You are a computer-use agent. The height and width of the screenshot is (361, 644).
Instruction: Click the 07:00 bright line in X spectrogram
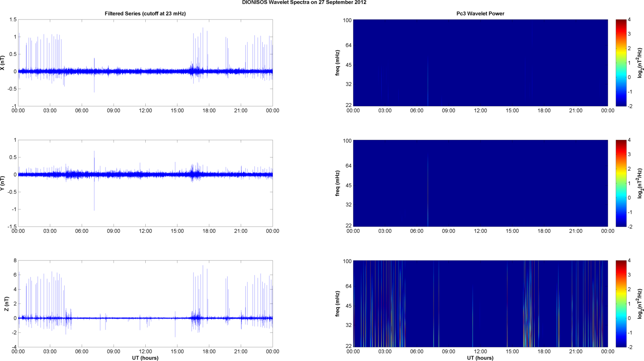(x=428, y=82)
